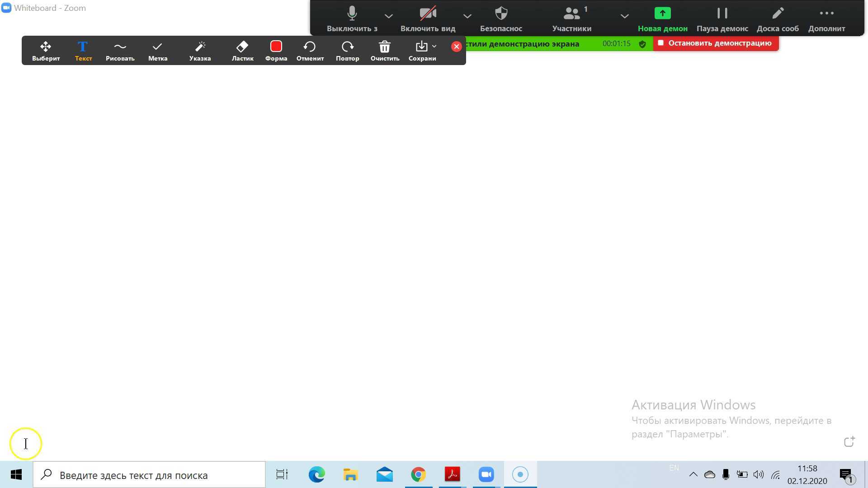Expand microphone options chevron
This screenshot has width=868, height=488.
tap(388, 16)
